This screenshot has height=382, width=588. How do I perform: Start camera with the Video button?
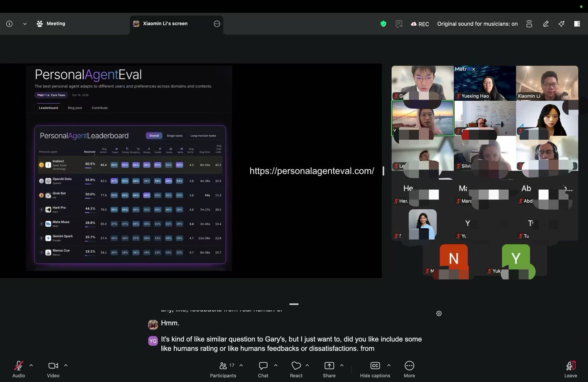click(x=53, y=369)
